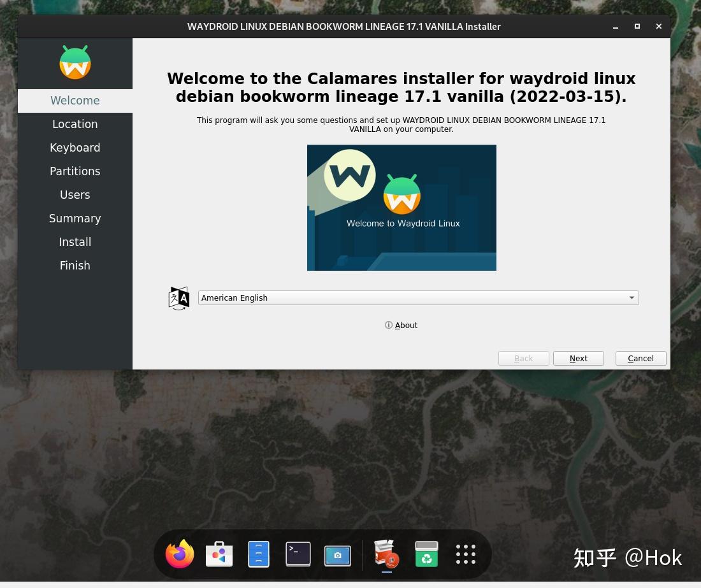Launch Firefox from the dock
The image size is (701, 588).
[179, 554]
